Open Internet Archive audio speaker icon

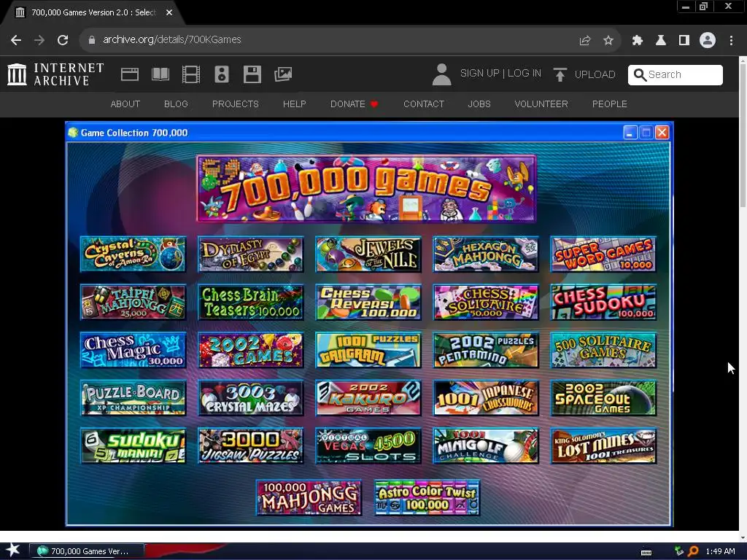222,74
